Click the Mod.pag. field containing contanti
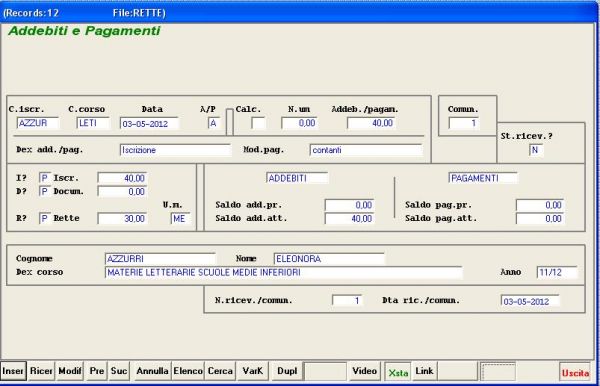Image resolution: width=600 pixels, height=386 pixels. point(366,150)
